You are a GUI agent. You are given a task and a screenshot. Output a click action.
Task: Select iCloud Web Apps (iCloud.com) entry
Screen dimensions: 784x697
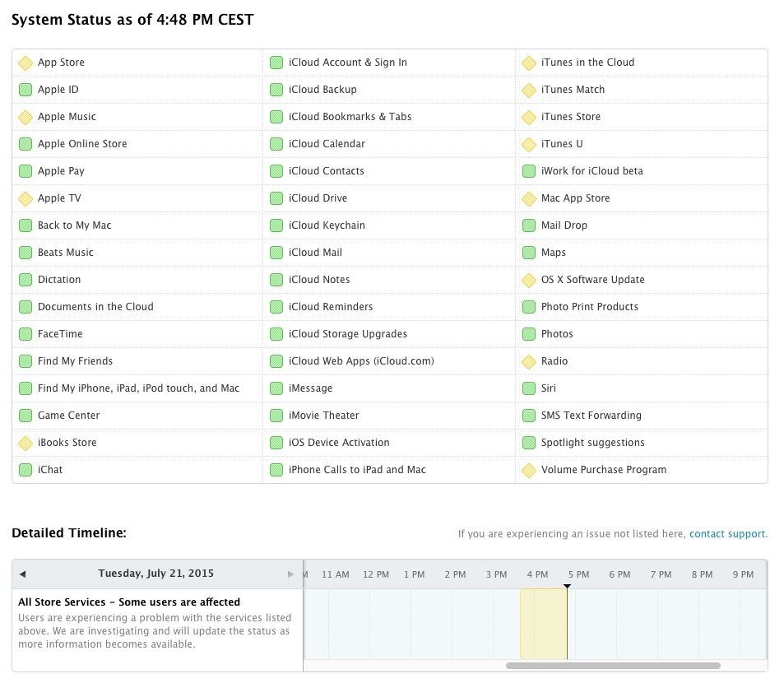389,361
